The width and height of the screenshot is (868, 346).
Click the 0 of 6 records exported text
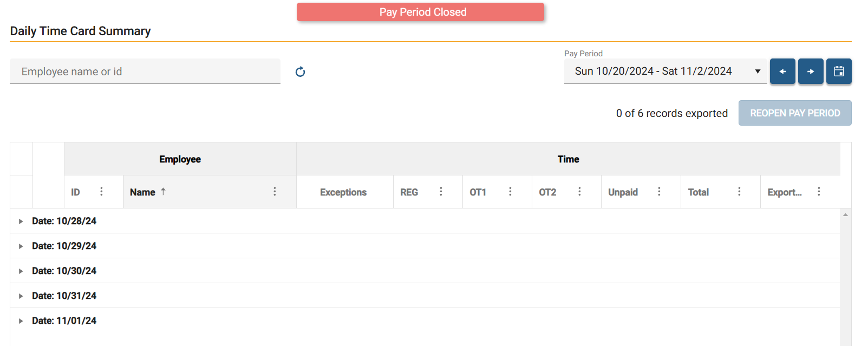(672, 113)
